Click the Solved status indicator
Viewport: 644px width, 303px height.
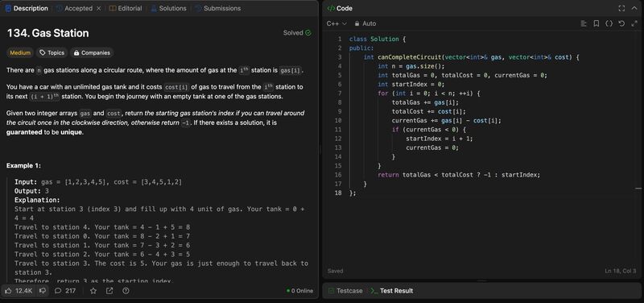coord(297,33)
